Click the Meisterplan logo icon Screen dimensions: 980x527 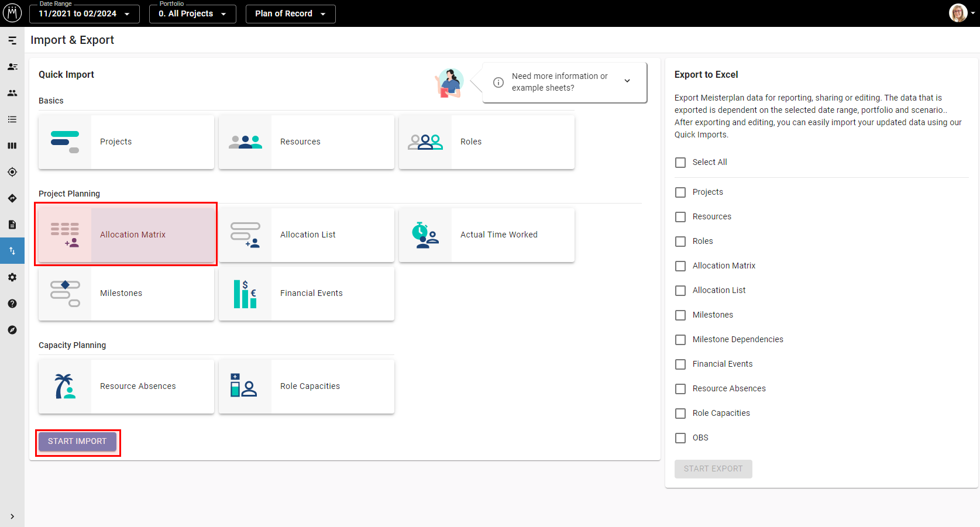[12, 13]
